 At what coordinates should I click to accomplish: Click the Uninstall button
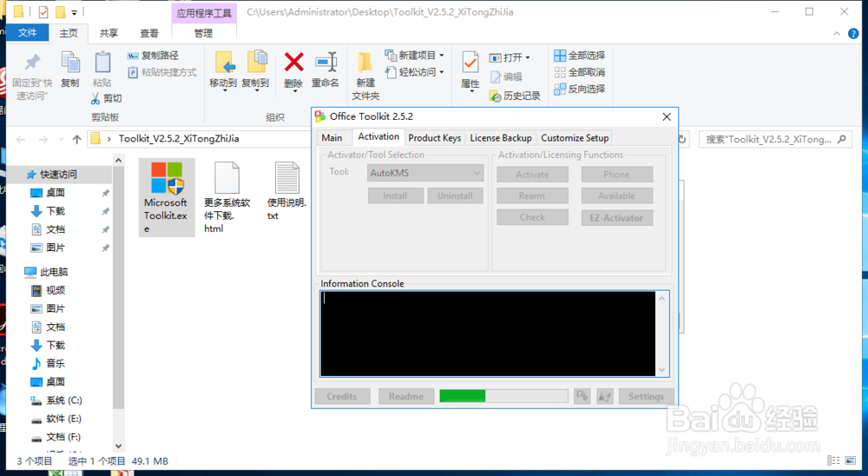[x=455, y=195]
